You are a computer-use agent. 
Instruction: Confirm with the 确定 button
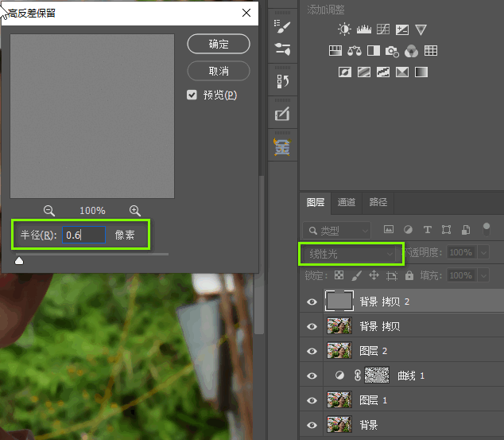pyautogui.click(x=219, y=44)
